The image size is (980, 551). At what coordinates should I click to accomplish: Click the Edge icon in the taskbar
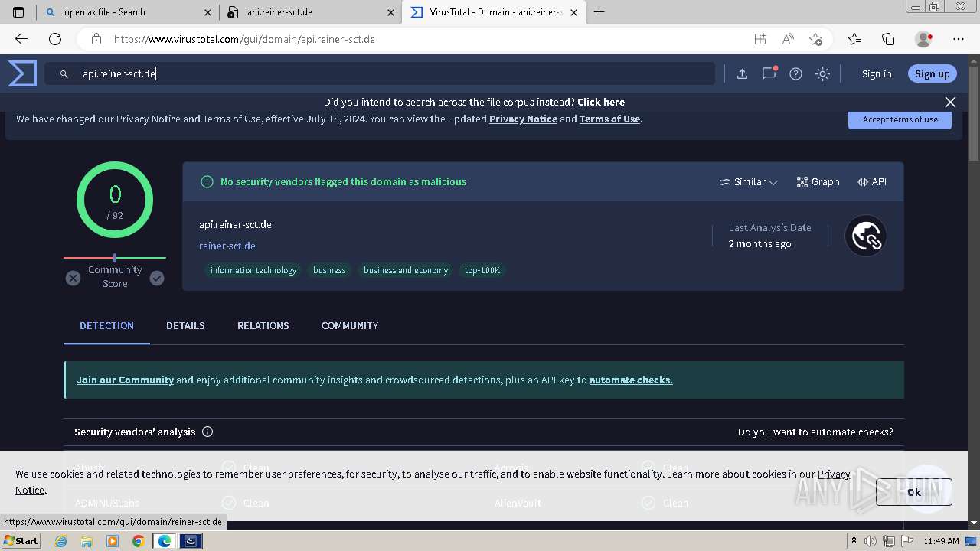click(165, 541)
